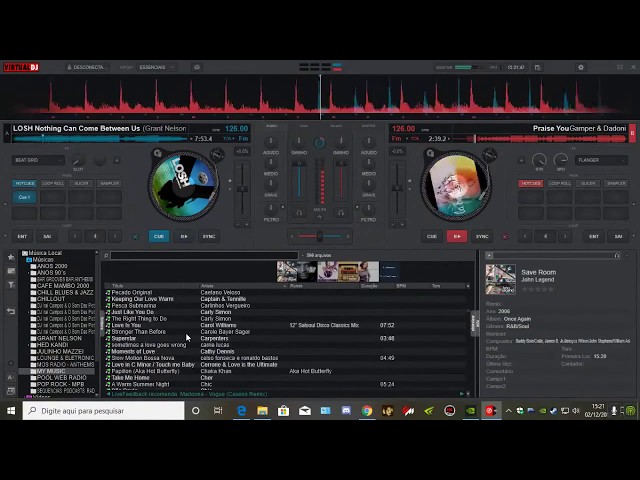Toggle right channel headphone cue
The image size is (640, 480).
click(340, 213)
